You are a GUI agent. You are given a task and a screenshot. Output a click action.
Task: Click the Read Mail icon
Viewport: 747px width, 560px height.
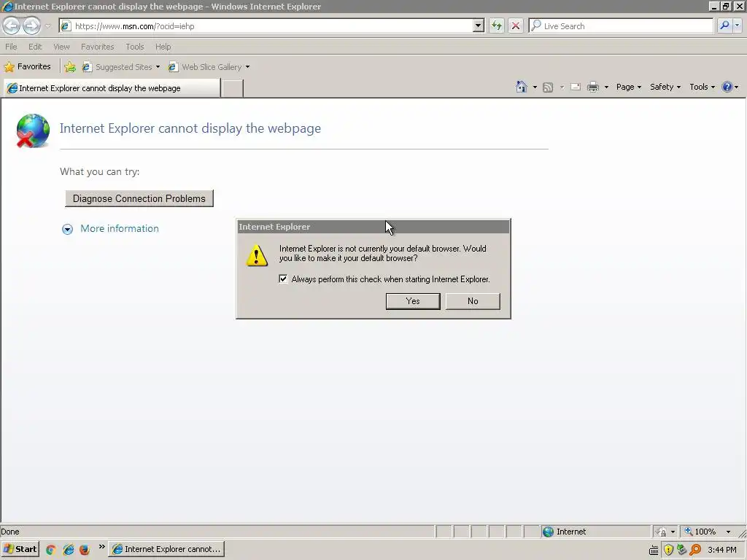[x=576, y=87]
